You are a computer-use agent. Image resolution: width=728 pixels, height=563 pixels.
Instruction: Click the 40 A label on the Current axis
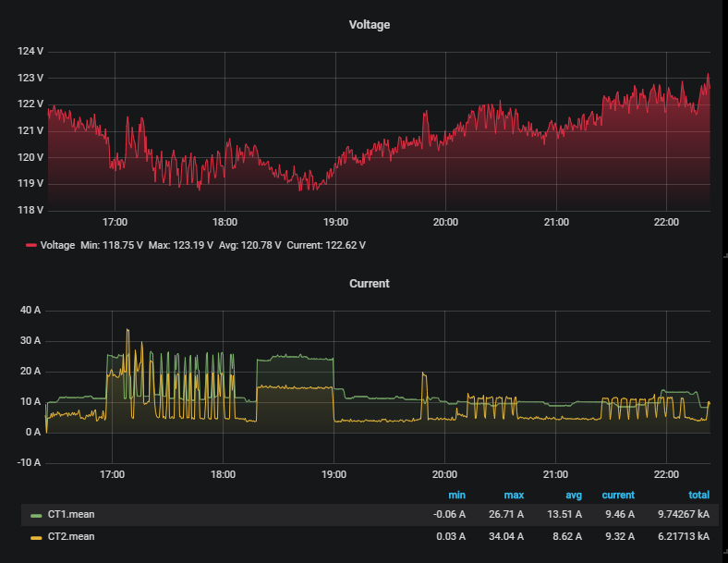30,311
